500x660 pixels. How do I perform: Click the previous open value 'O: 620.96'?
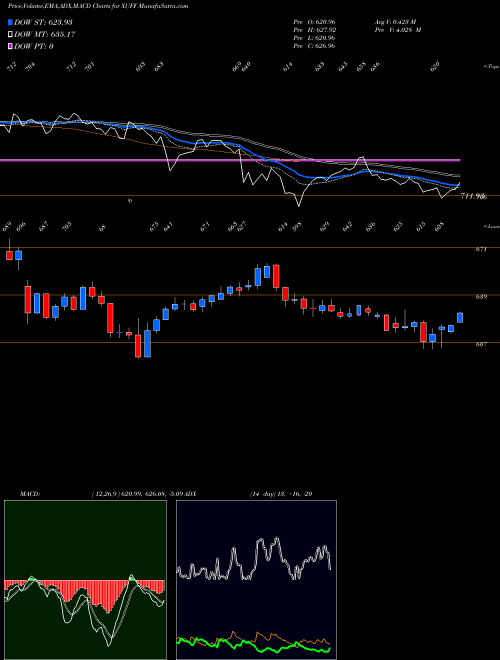pyautogui.click(x=320, y=21)
